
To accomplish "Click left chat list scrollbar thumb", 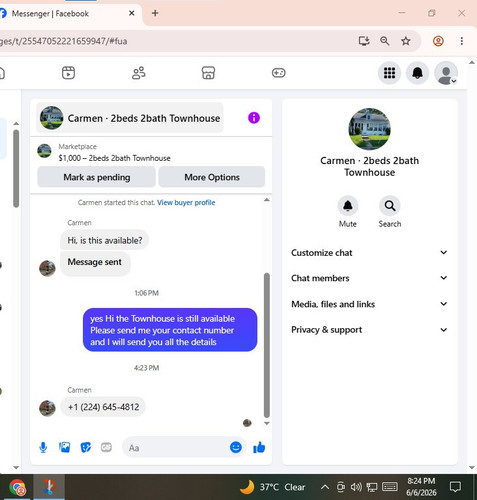I will pos(16,168).
